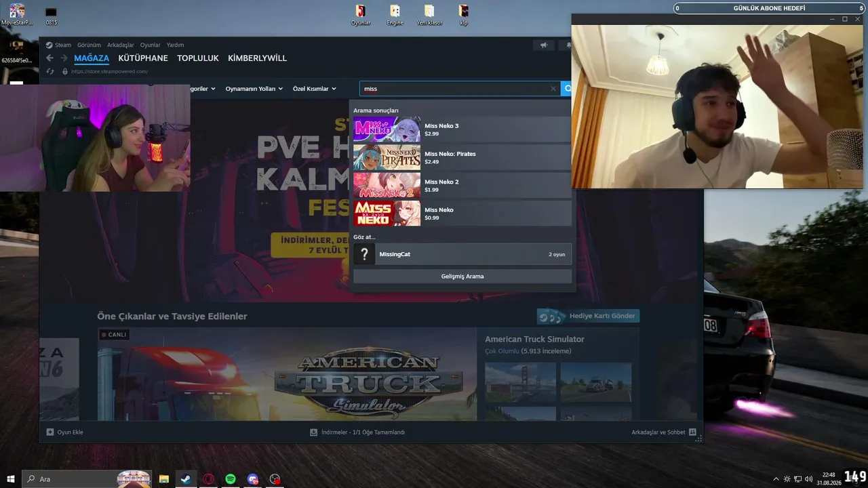Viewport: 868px width, 488px height.
Task: Open the 0815 desktop icon
Action: (x=51, y=14)
